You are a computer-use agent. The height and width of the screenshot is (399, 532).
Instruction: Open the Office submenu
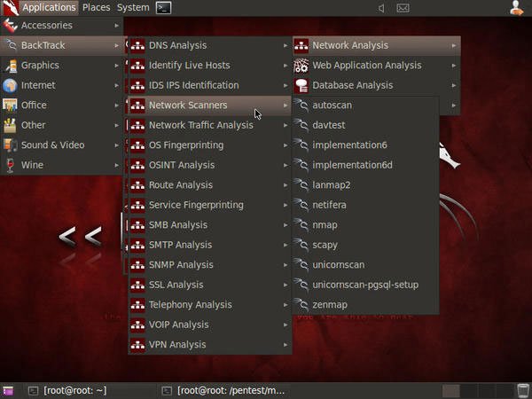pyautogui.click(x=62, y=106)
